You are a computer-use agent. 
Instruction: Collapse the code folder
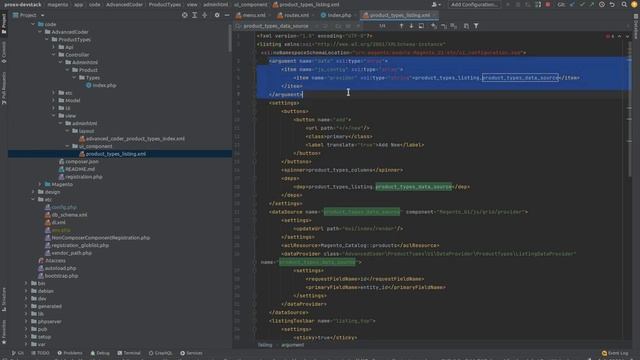(x=33, y=24)
